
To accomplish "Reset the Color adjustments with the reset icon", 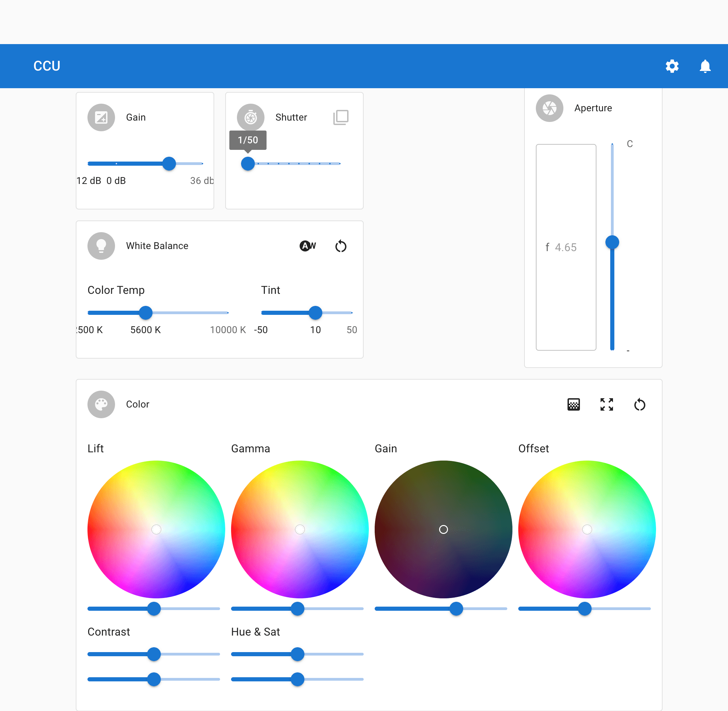I will pos(639,404).
